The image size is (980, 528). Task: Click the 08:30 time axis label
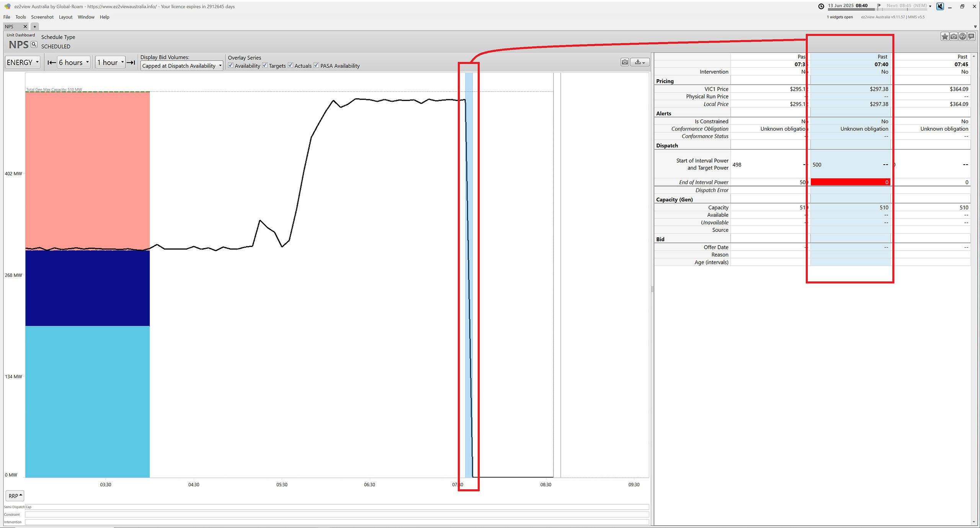point(546,484)
